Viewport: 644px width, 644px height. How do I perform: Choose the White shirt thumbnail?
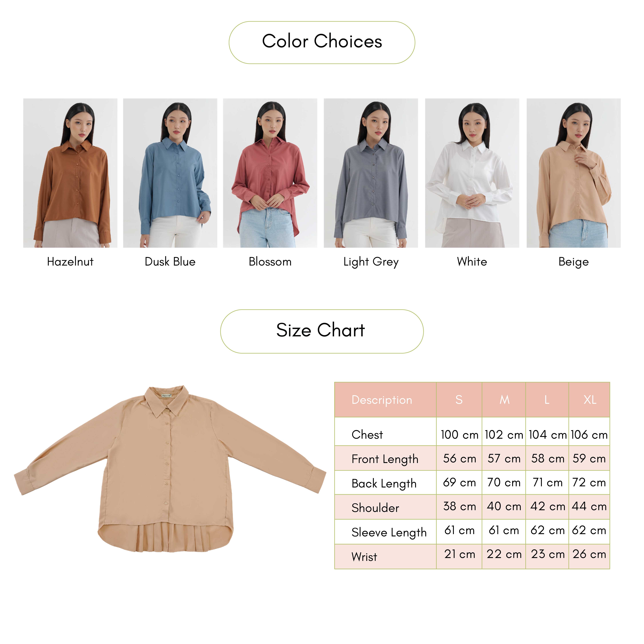[472, 173]
